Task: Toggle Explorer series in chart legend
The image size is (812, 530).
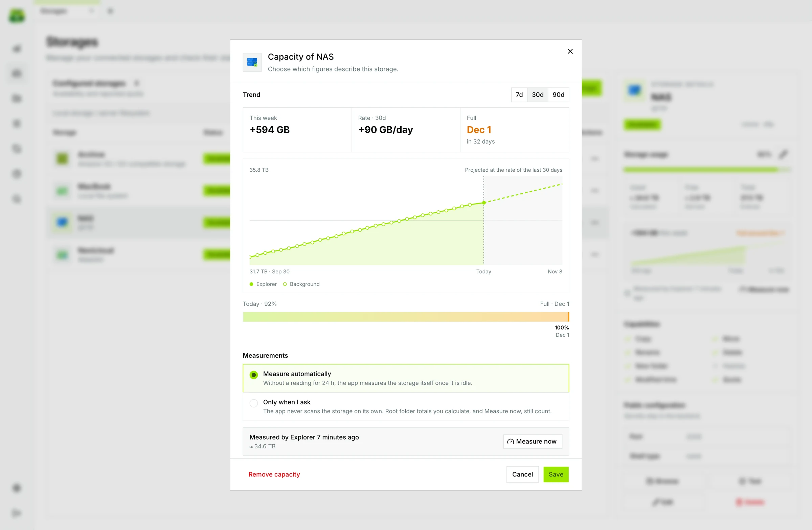Action: [x=263, y=284]
